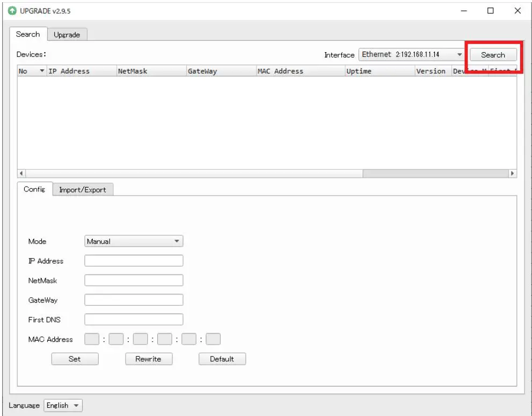This screenshot has height=416, width=532.
Task: Click the Default button
Action: [x=222, y=359]
